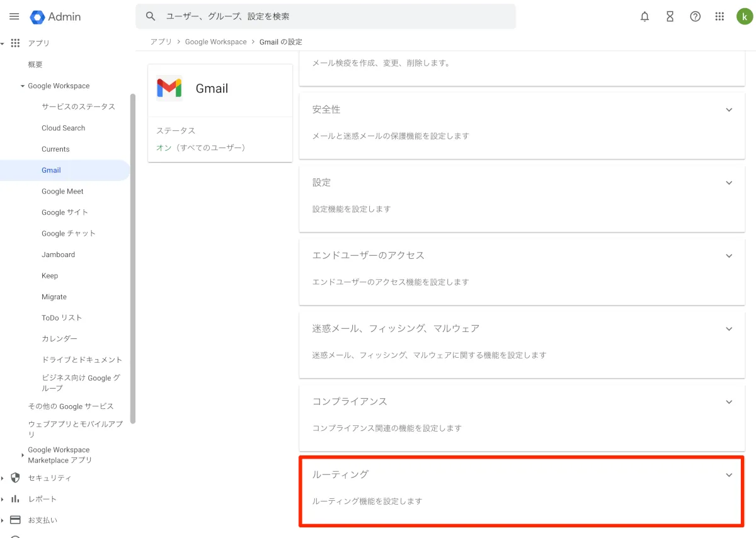Click the アプリ breadcrumb link

pyautogui.click(x=161, y=42)
